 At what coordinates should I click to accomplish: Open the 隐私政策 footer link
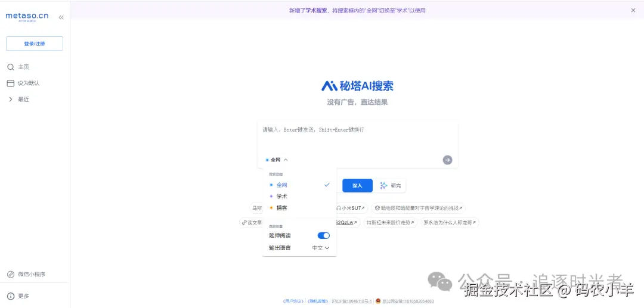pos(317,301)
